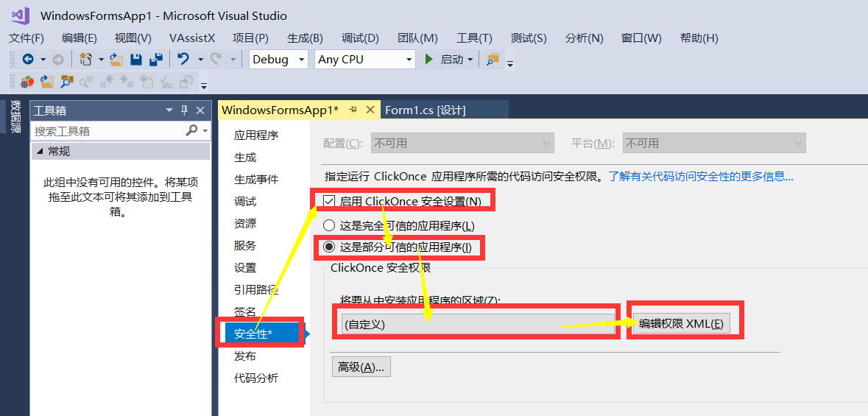Screen dimensions: 868x416
Task: Open the 项目(P) menu
Action: [251, 38]
